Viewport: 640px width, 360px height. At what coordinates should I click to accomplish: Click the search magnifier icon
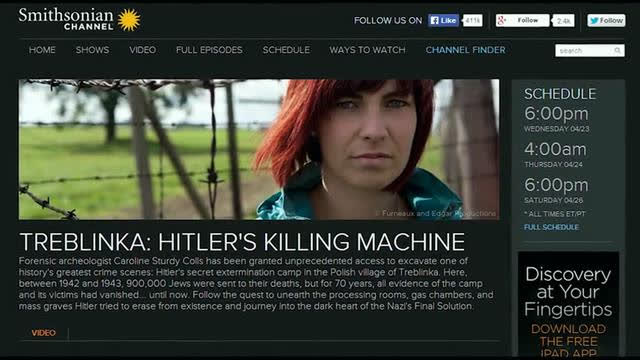pyautogui.click(x=617, y=51)
